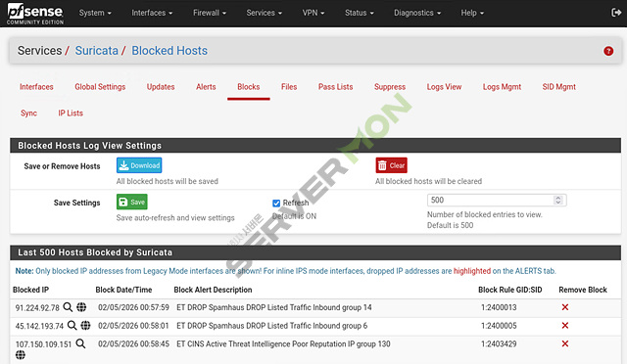Open the Interfaces dropdown menu in navbar
This screenshot has width=627, height=364.
tap(152, 13)
